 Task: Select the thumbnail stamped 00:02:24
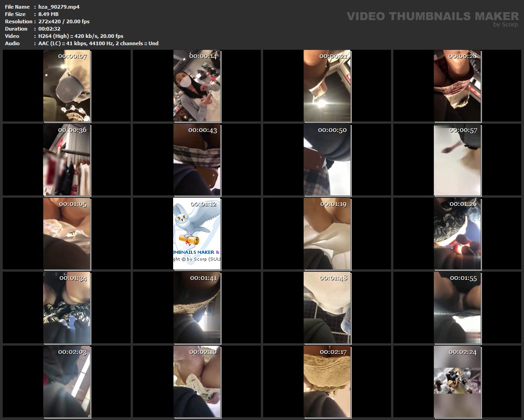tap(457, 382)
